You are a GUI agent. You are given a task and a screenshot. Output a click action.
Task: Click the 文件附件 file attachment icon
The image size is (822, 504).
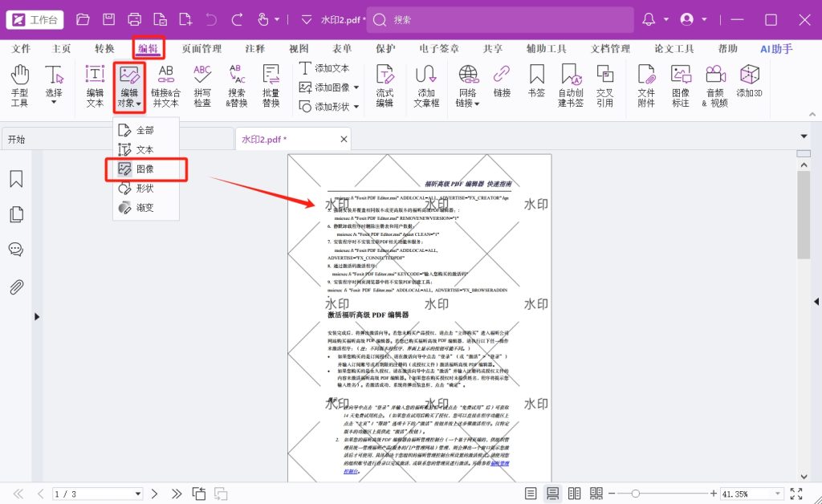646,85
